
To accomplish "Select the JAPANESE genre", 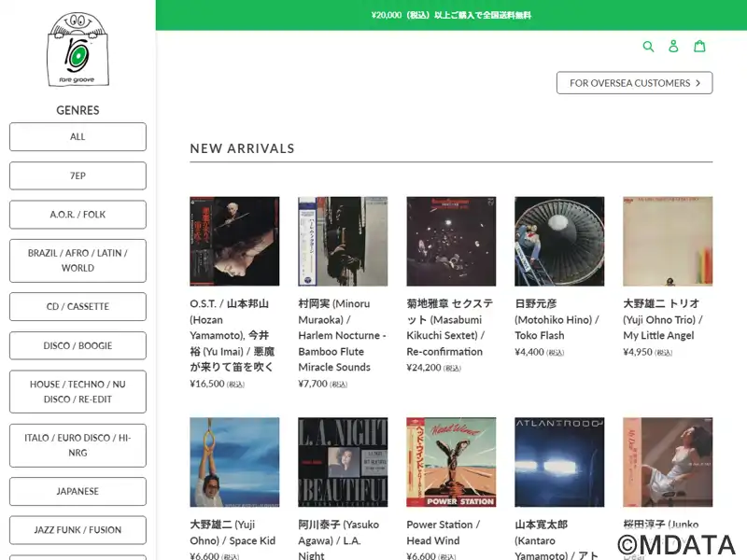I will (78, 492).
